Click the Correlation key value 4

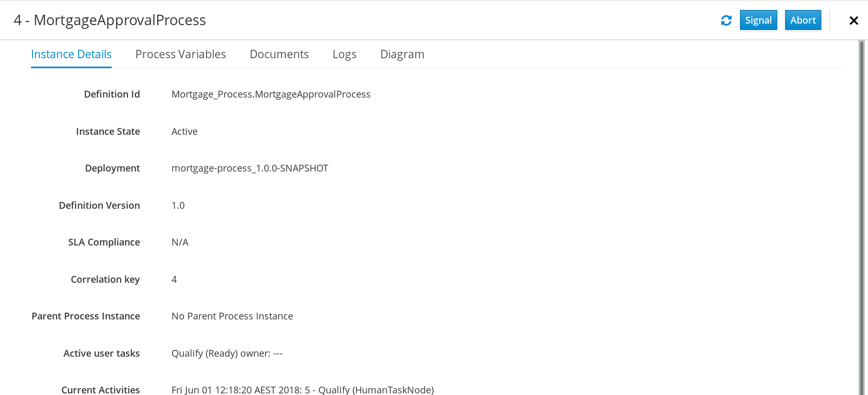174,280
